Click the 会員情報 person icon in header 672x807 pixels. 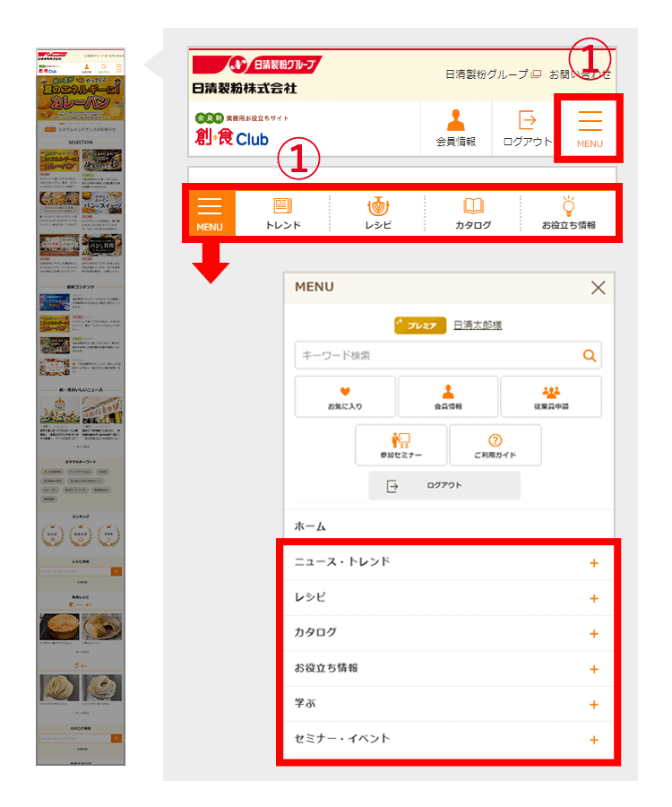click(x=455, y=128)
